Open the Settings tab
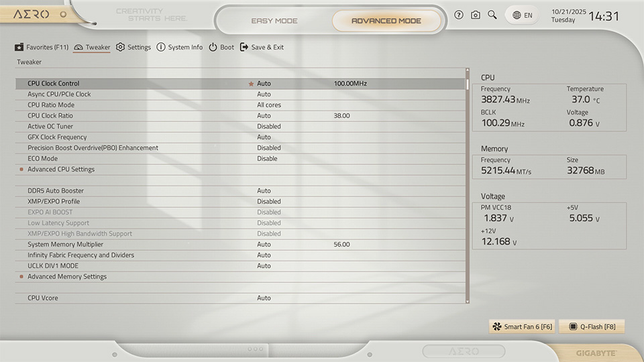 click(133, 48)
